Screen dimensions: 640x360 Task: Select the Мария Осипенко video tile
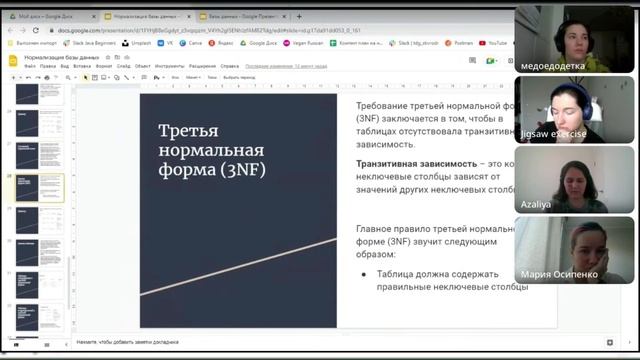574,250
